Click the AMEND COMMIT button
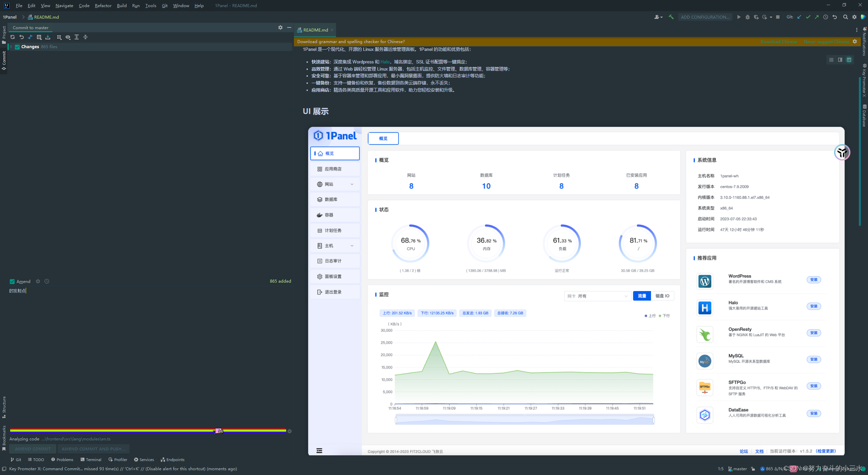 [x=33, y=449]
